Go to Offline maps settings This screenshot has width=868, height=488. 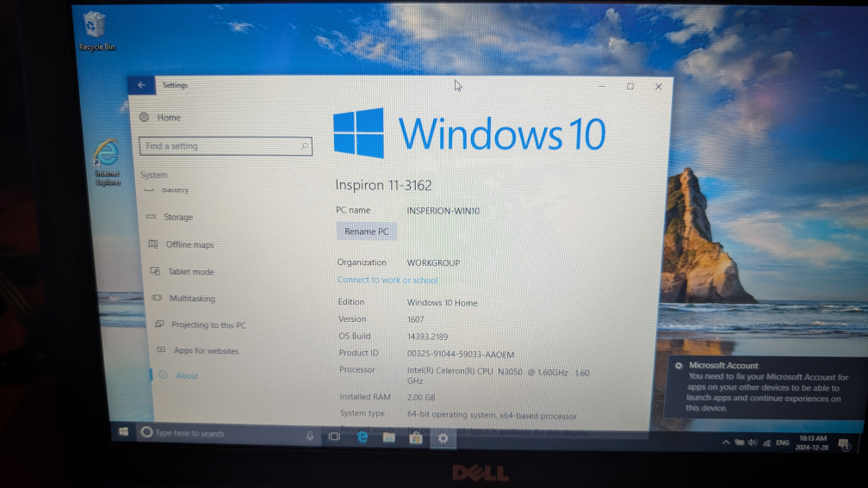click(189, 244)
